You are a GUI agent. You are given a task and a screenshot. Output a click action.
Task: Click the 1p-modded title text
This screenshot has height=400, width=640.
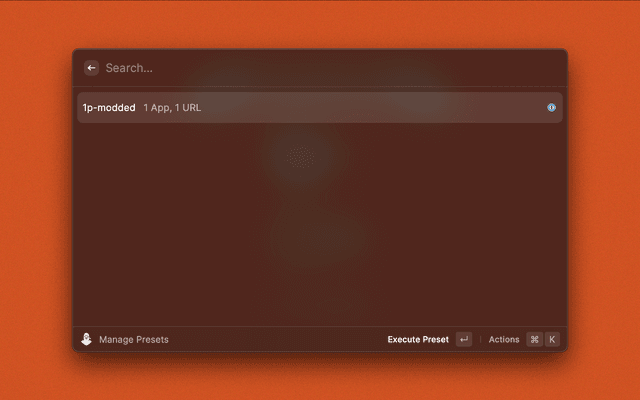pyautogui.click(x=109, y=108)
